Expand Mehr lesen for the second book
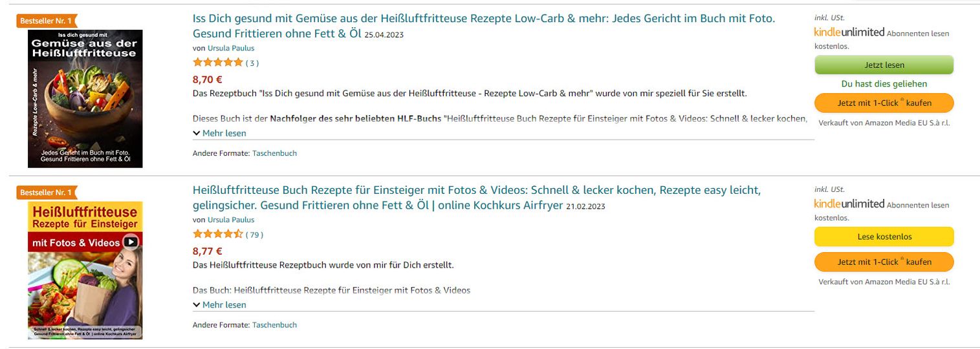This screenshot has width=980, height=349. [220, 305]
